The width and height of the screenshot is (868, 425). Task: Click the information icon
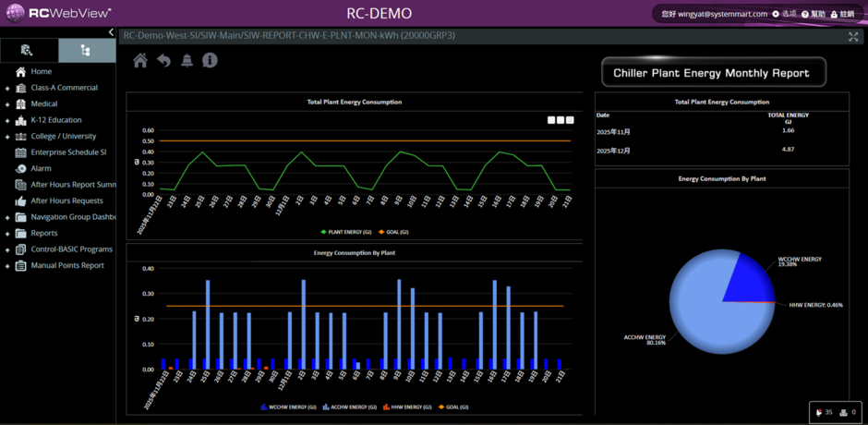210,60
